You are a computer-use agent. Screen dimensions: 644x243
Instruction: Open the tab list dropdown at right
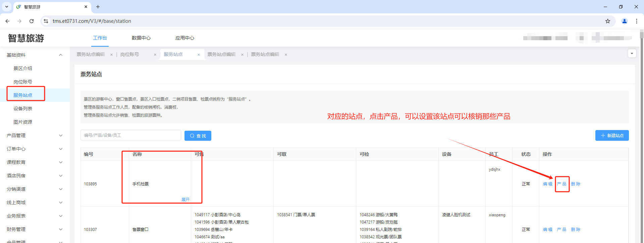click(632, 54)
